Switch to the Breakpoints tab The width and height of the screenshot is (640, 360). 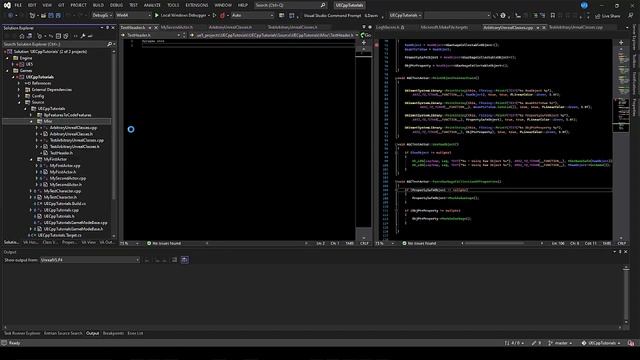[113, 333]
